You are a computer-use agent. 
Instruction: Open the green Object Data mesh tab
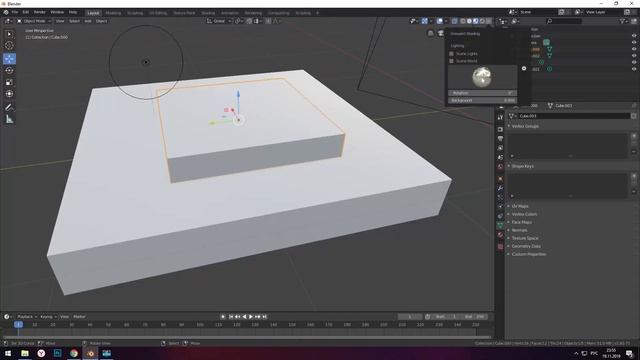500,225
